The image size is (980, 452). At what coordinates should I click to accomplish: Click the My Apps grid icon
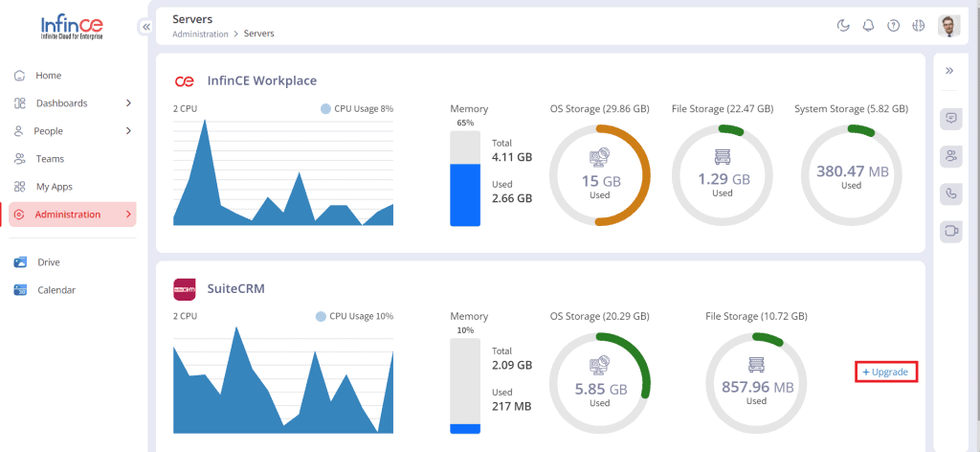tap(19, 187)
